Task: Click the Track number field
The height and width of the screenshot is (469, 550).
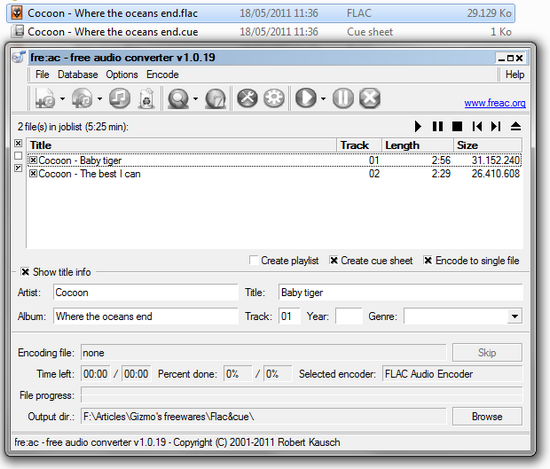Action: [x=289, y=316]
